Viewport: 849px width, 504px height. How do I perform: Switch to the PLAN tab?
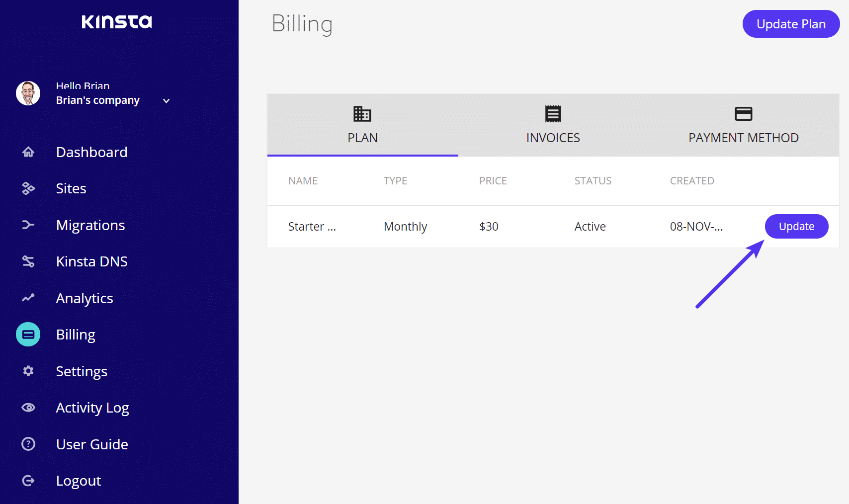click(x=362, y=125)
